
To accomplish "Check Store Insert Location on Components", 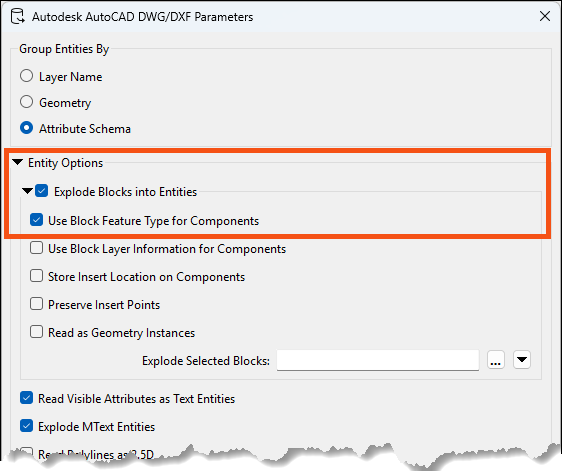I will pos(37,276).
